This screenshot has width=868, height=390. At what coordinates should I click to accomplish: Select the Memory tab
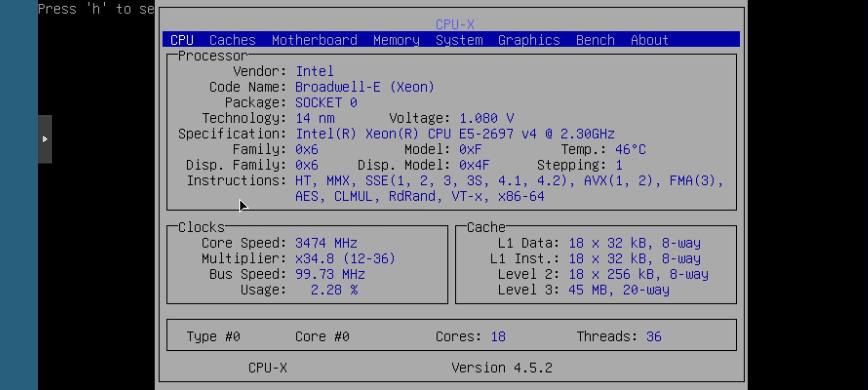click(x=396, y=40)
